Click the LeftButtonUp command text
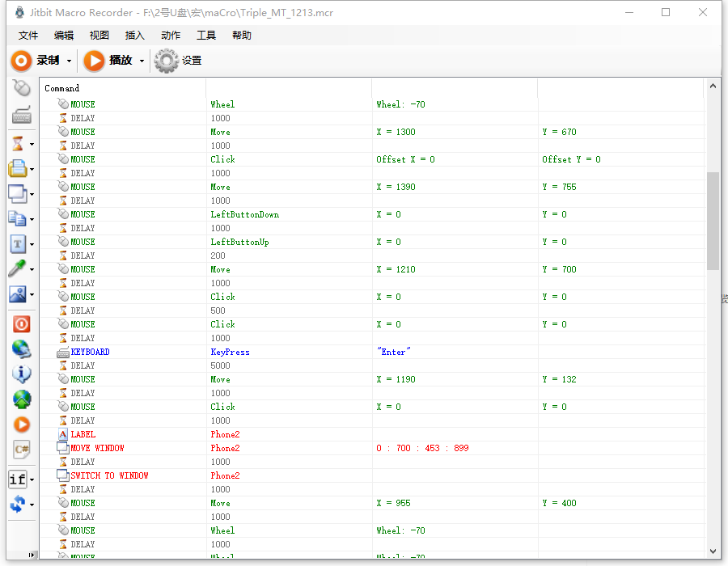This screenshot has height=566, width=728. click(x=239, y=243)
